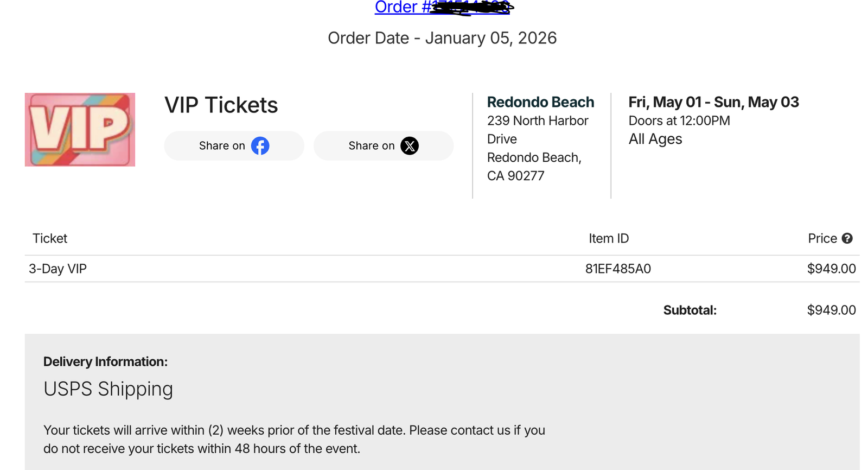Image resolution: width=868 pixels, height=470 pixels.
Task: Click the Facebook icon on the share button
Action: coord(259,145)
